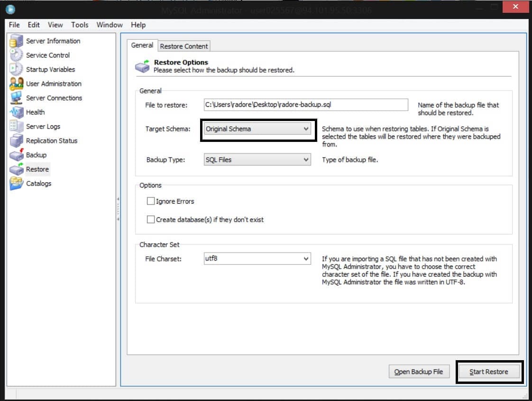Open the Server Logs sidebar icon
Image resolution: width=532 pixels, height=401 pixels.
pyautogui.click(x=16, y=126)
